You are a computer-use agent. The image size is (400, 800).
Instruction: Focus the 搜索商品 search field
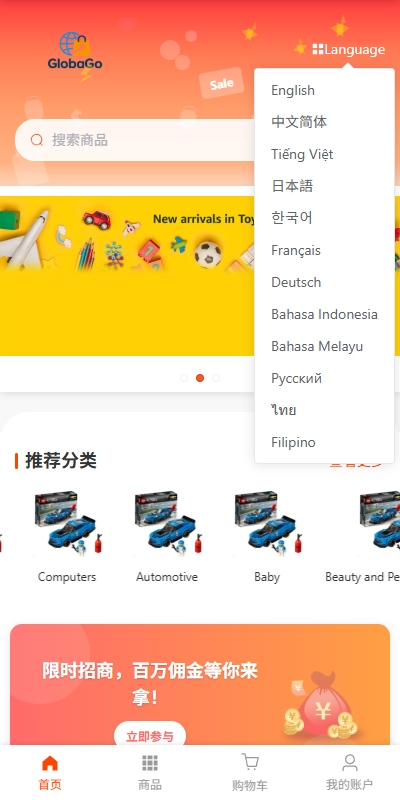pos(135,140)
